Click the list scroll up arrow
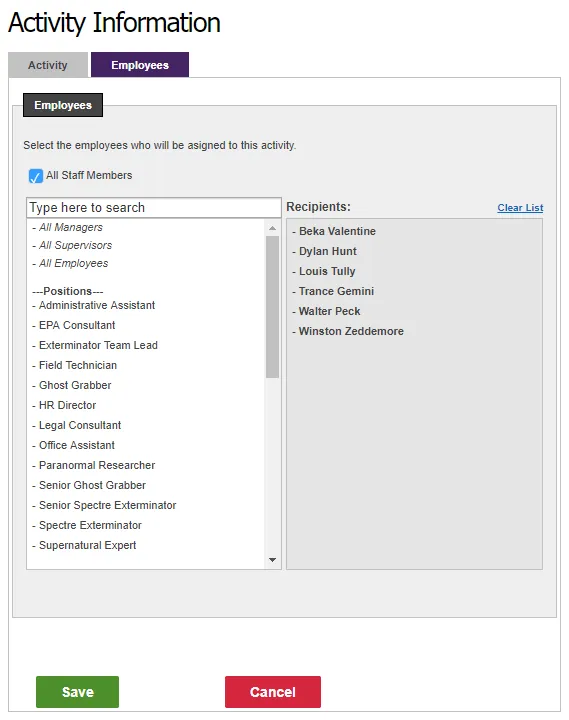This screenshot has width=569, height=720. click(x=272, y=228)
